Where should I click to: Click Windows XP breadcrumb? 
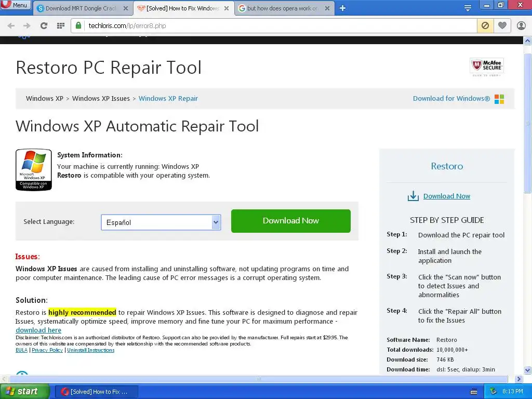45,98
